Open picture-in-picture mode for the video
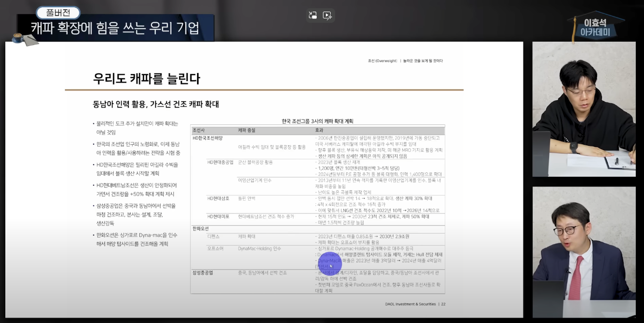Image resolution: width=644 pixels, height=323 pixels. coord(313,15)
